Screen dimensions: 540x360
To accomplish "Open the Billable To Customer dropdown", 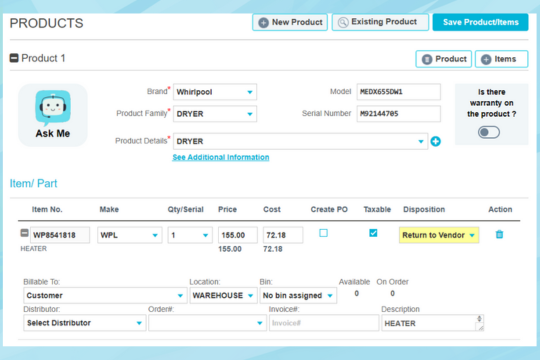I will (105, 296).
